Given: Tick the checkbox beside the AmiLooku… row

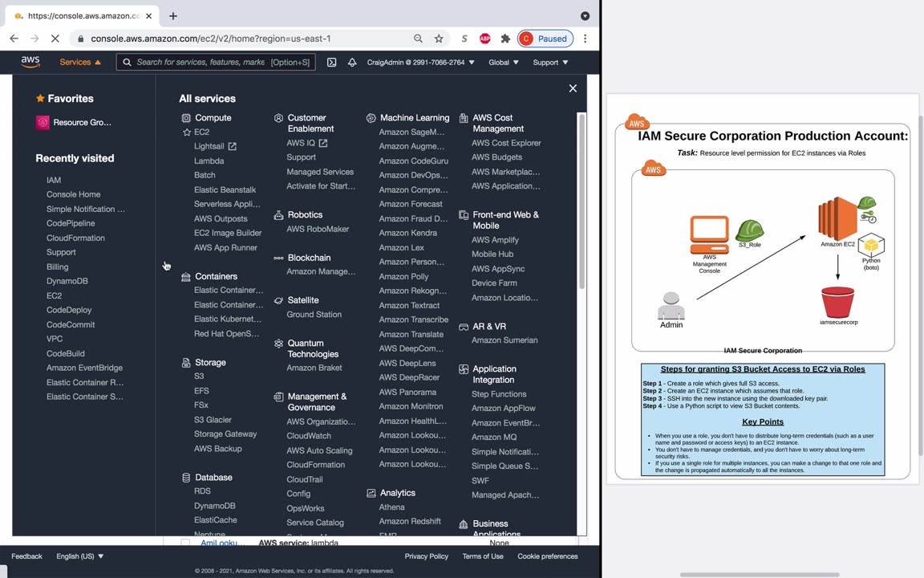Looking at the screenshot, I should [x=185, y=543].
